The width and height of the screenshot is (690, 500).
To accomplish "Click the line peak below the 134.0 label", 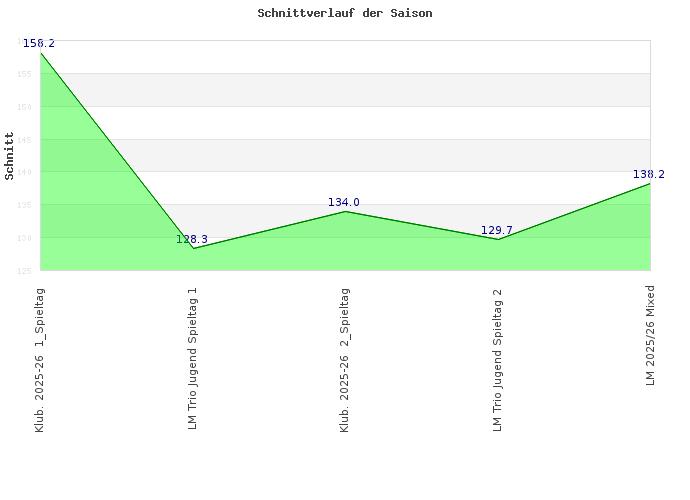I will 345,211.
